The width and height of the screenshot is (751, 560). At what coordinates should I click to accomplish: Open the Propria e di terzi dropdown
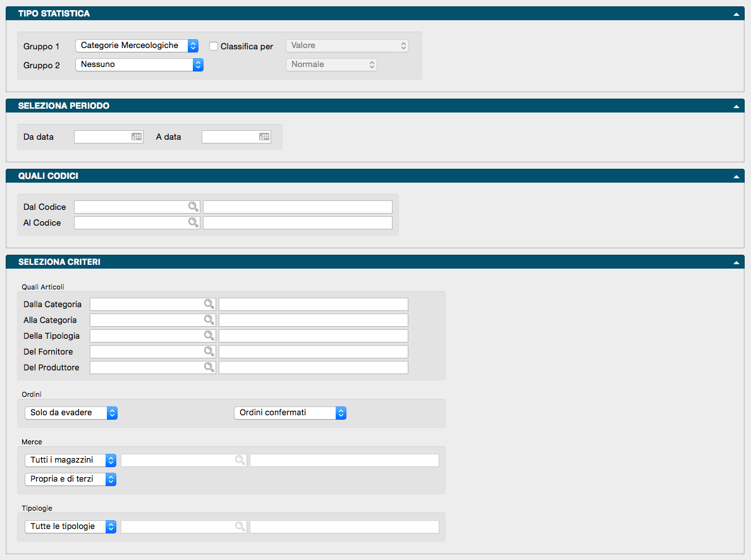pos(70,479)
